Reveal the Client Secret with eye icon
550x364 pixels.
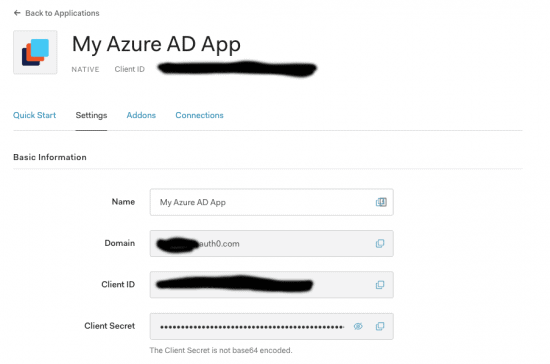(358, 326)
